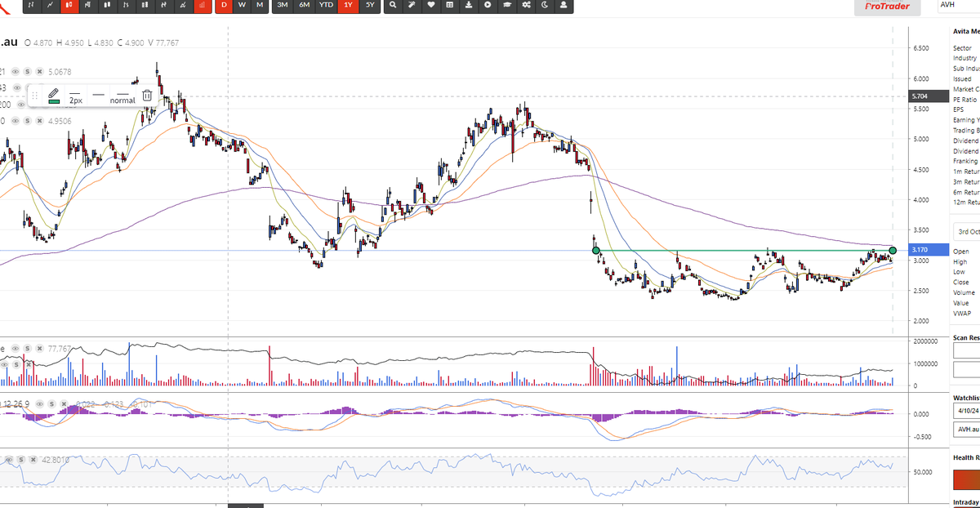This screenshot has width=980, height=508.
Task: Open settings for volume 77,767 indicator
Action: (28, 348)
